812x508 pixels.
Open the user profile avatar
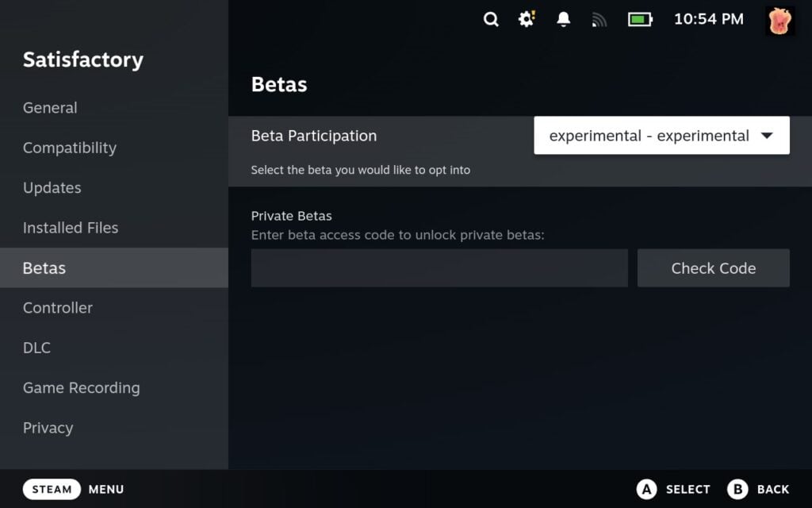pyautogui.click(x=779, y=21)
